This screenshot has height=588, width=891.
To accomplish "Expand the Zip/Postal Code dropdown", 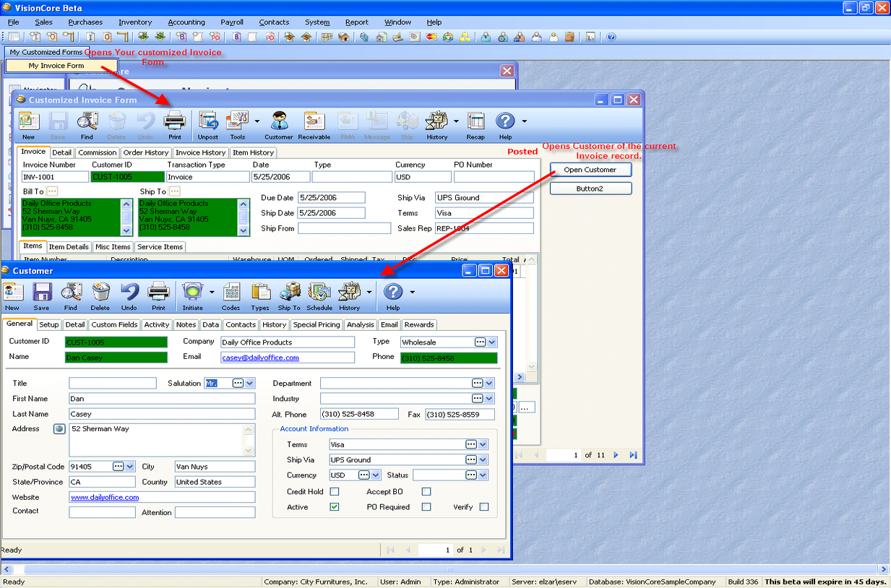I will [x=130, y=467].
